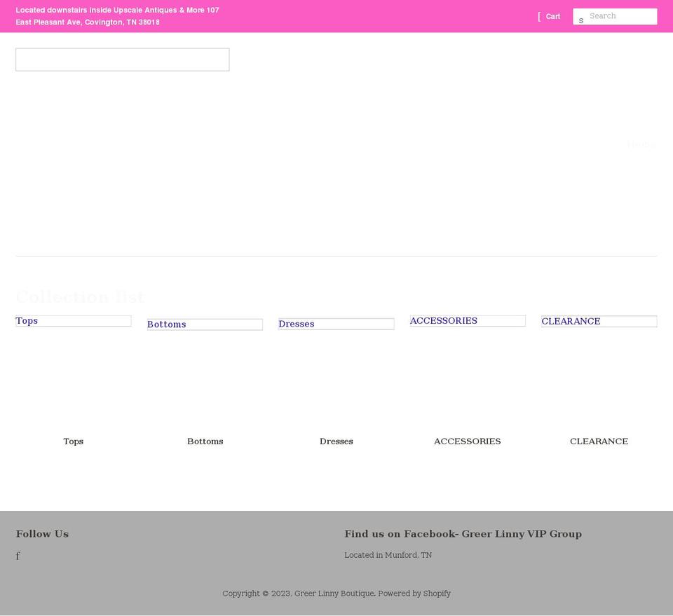673x616 pixels.
Task: Click the cart bracket icon beside Cart
Action: [x=540, y=16]
